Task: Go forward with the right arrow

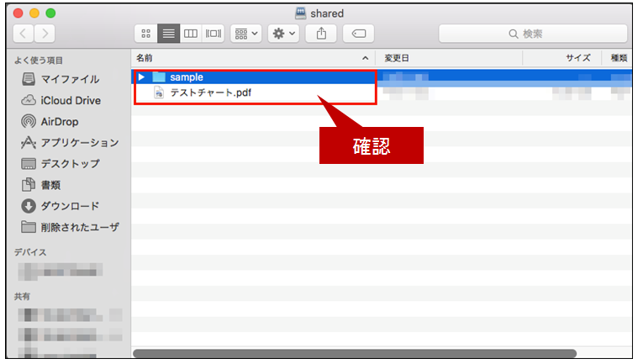Action: (x=45, y=34)
